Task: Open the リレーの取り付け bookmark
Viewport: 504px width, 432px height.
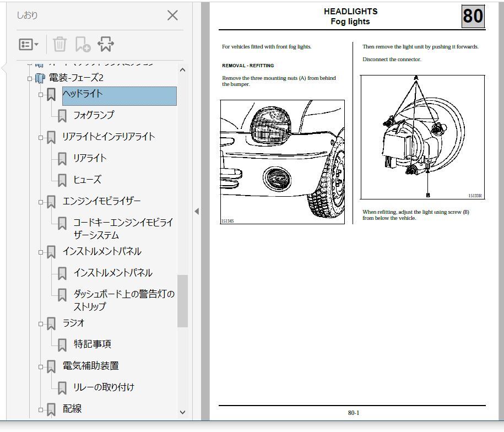Action: pos(104,387)
